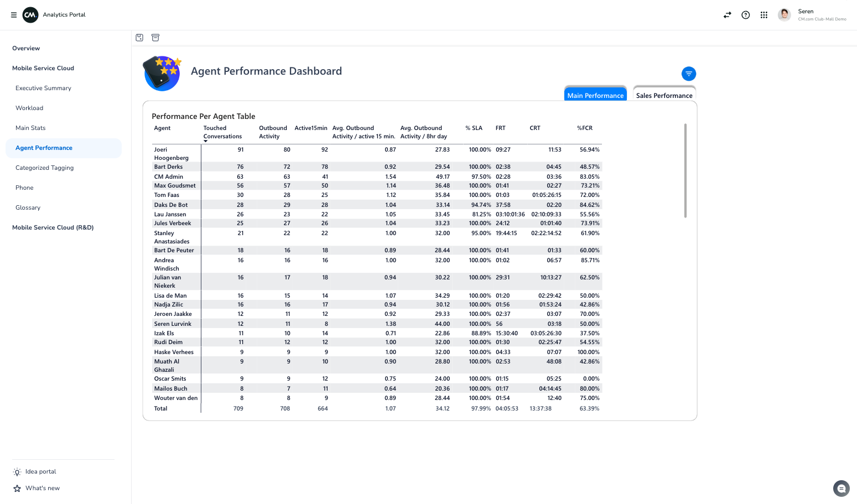The width and height of the screenshot is (857, 504).
Task: Go to the Categorized Tagging page
Action: (44, 167)
